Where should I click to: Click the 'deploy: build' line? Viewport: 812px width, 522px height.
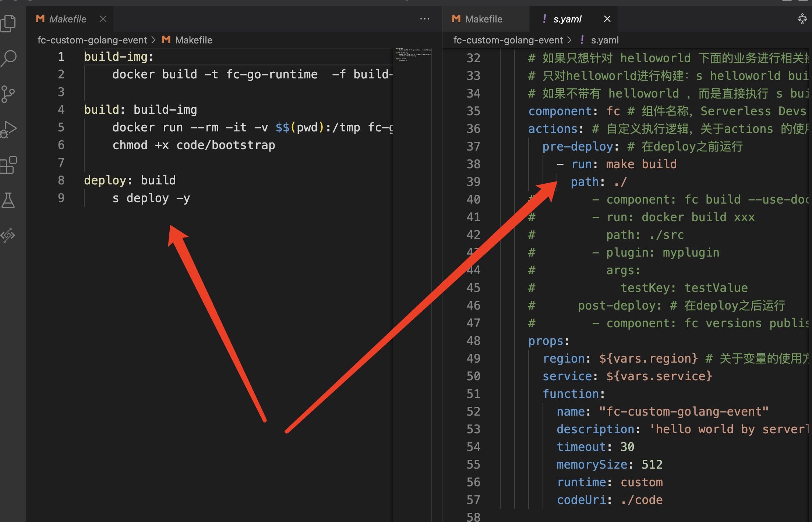[x=130, y=180]
